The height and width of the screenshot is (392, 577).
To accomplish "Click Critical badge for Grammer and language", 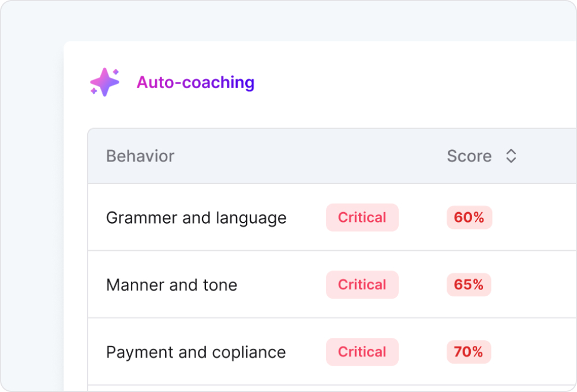I will [362, 217].
